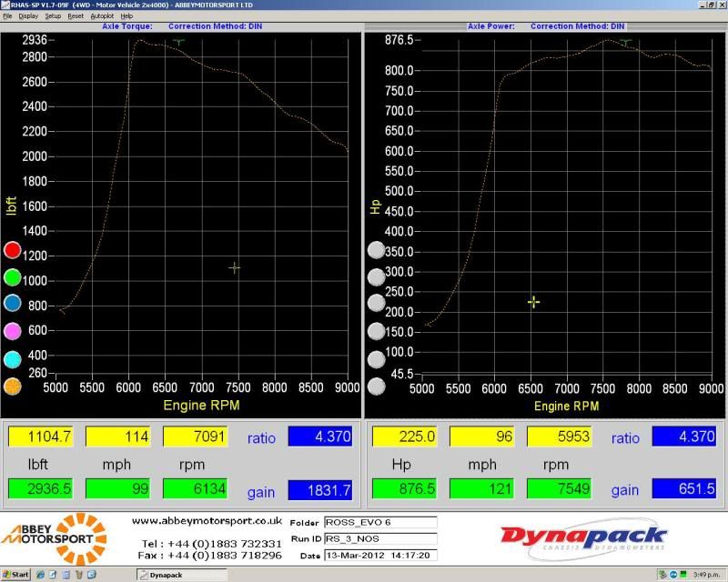Open the Windows Start button
The image size is (728, 582).
[x=15, y=575]
